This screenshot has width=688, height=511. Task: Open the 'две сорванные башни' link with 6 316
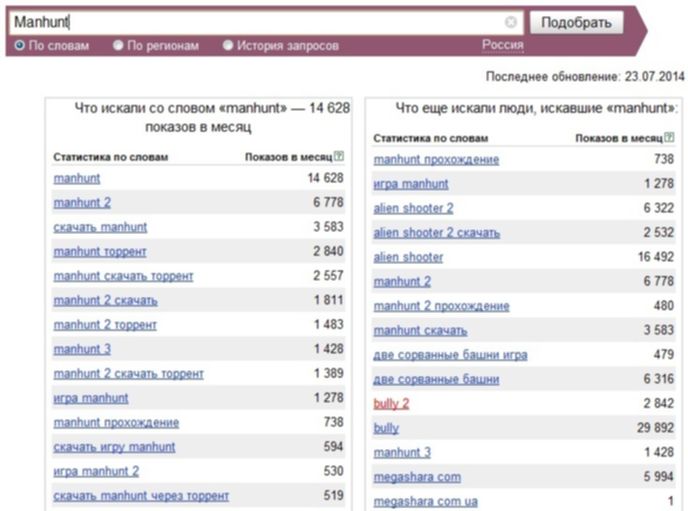tap(436, 379)
